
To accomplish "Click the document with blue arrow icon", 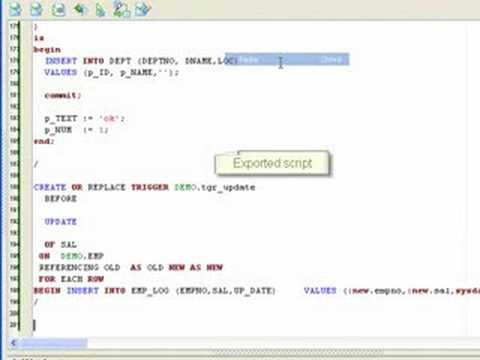I will [x=143, y=9].
